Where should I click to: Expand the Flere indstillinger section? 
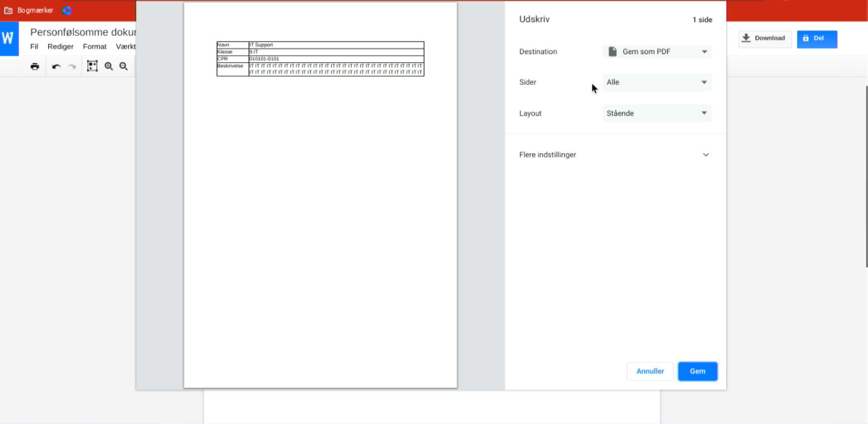(x=615, y=155)
